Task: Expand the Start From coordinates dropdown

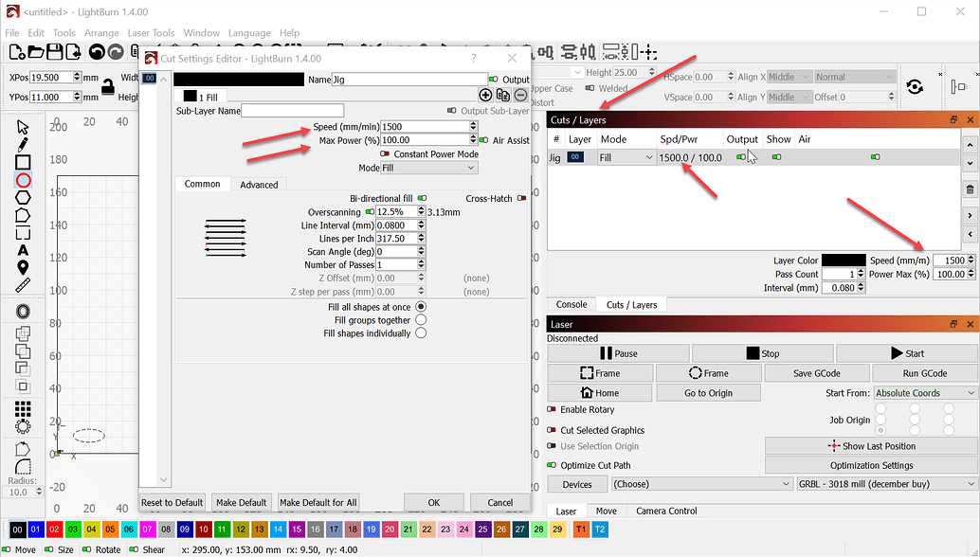Action: click(924, 392)
